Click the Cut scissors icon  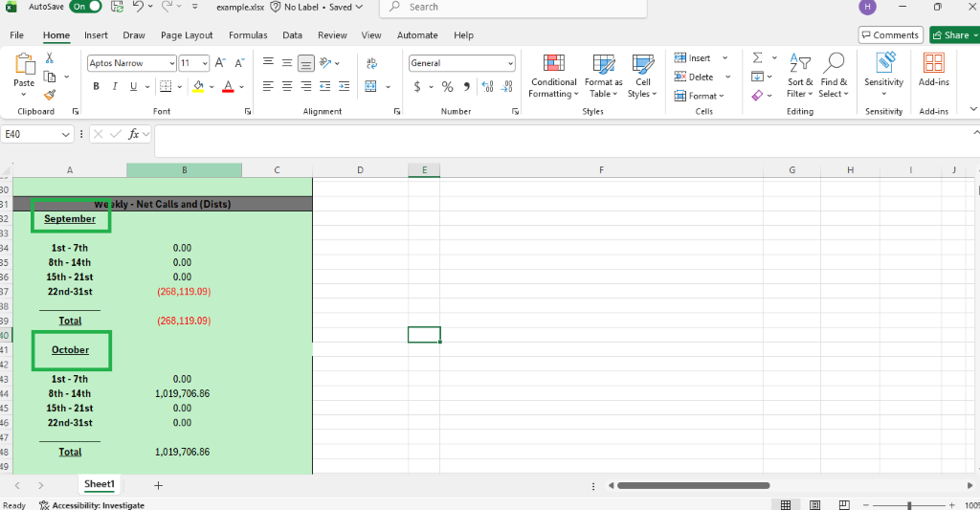[x=50, y=58]
